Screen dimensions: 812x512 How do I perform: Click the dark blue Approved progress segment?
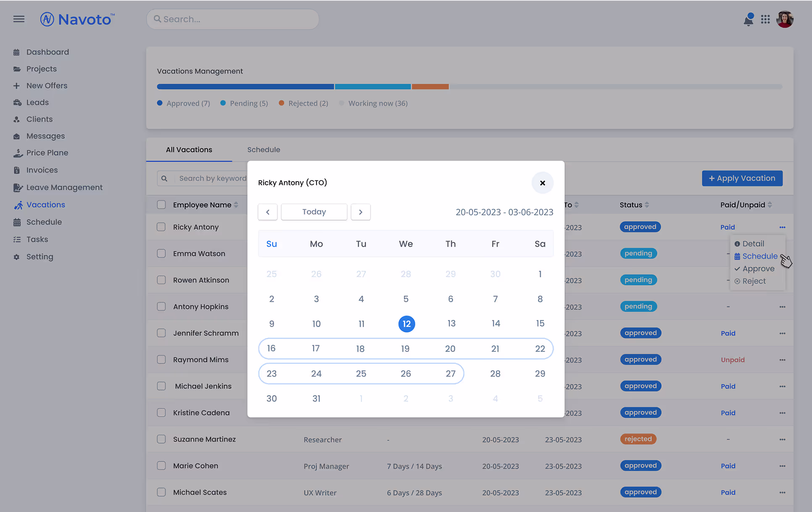tap(245, 87)
